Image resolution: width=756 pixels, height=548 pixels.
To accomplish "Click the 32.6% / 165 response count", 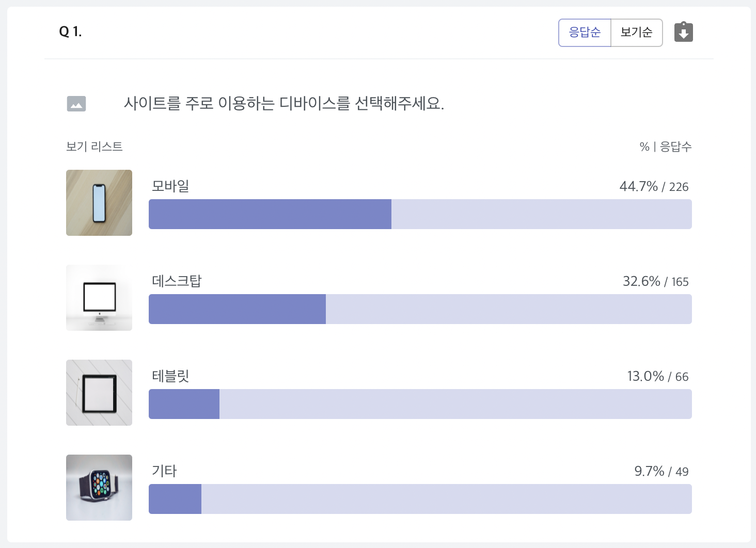I will 656,281.
